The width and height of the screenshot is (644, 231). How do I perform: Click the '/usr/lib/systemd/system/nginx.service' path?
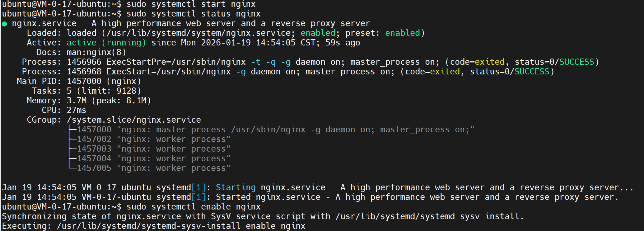click(198, 33)
